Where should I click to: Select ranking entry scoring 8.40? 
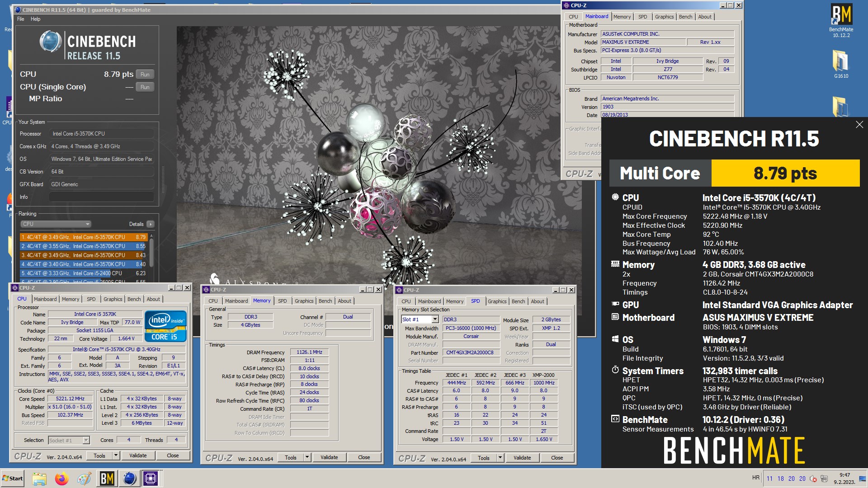click(x=84, y=264)
